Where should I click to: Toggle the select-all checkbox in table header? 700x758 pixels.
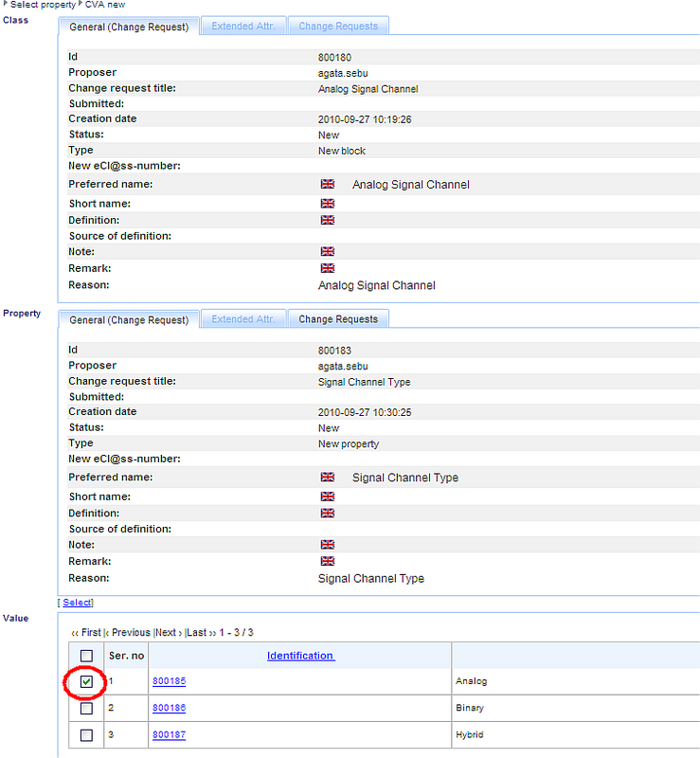pos(86,656)
